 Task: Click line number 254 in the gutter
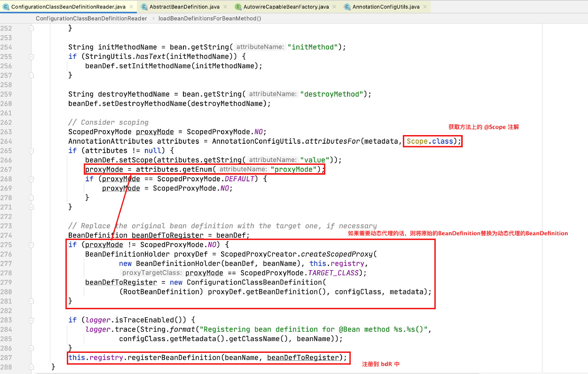tap(6, 47)
